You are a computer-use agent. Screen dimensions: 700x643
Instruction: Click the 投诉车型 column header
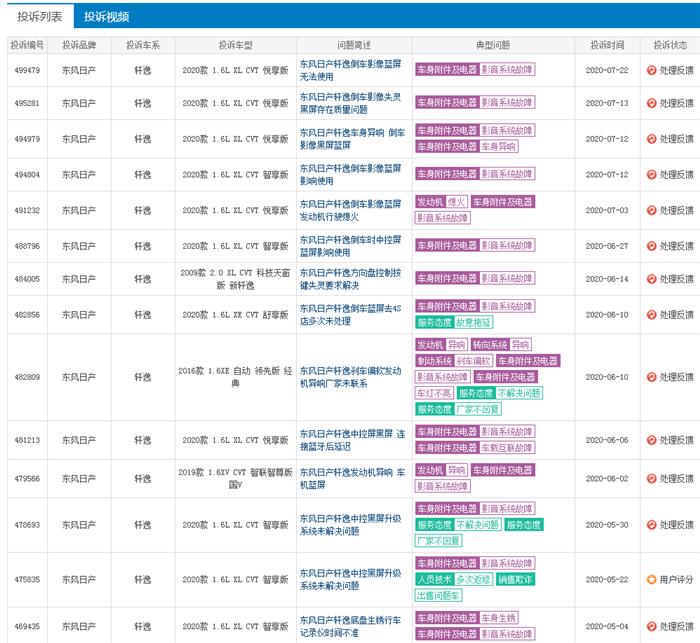(x=236, y=45)
